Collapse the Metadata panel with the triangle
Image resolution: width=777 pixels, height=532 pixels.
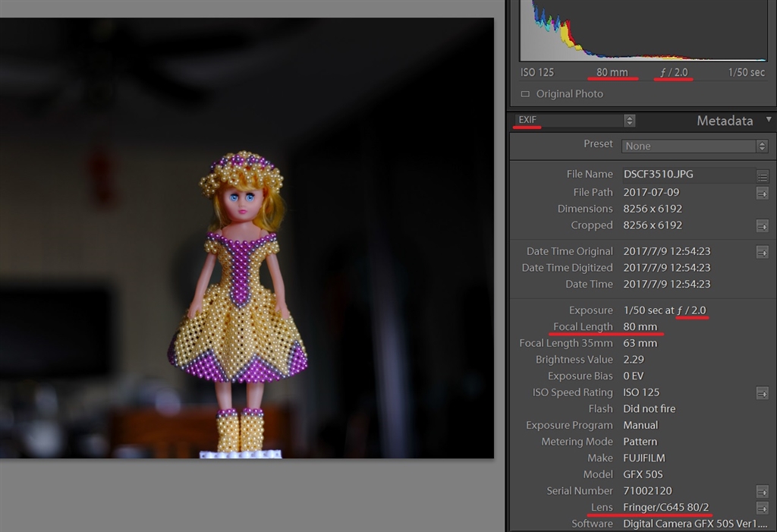[x=769, y=120]
